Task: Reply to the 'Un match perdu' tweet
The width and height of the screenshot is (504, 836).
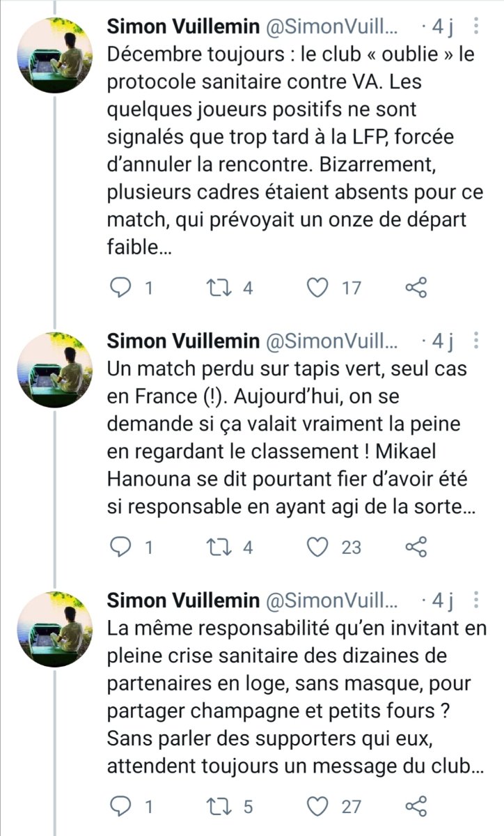Action: tap(123, 547)
